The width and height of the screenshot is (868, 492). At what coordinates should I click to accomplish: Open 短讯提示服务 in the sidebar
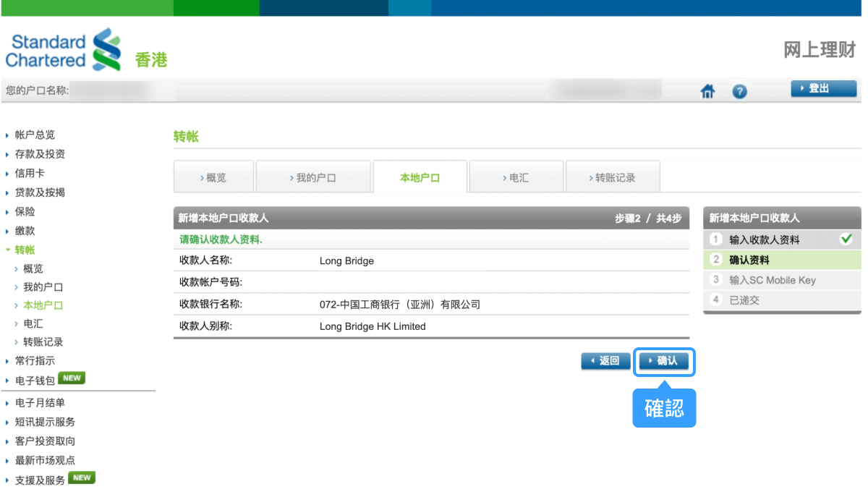[45, 422]
